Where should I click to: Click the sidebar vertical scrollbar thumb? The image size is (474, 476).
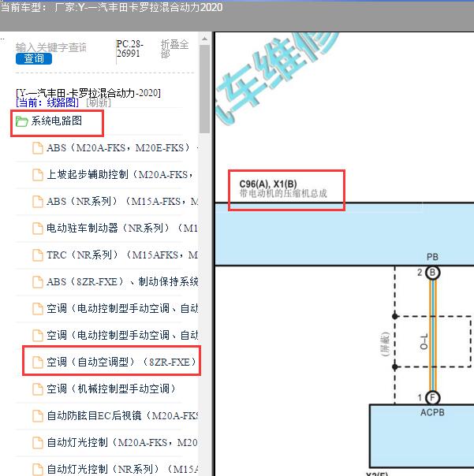(x=204, y=89)
